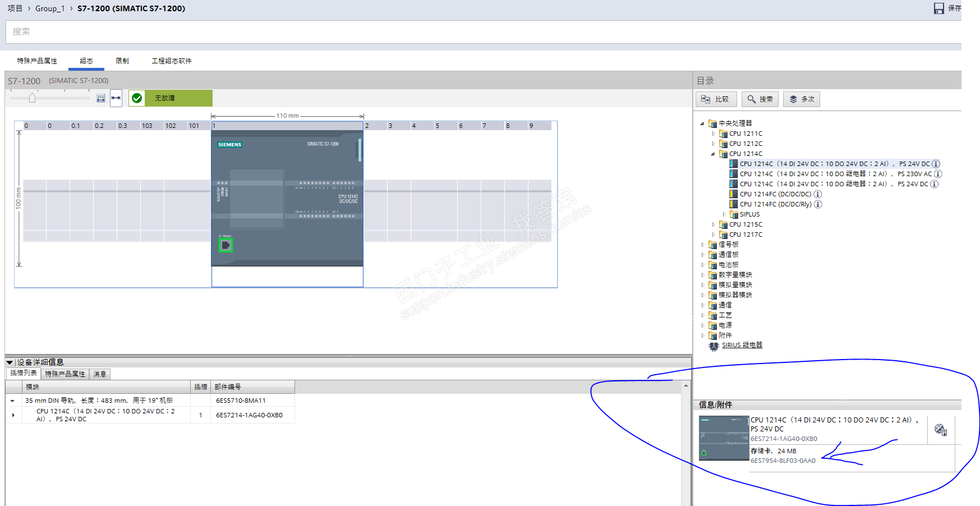Collapse the 设备详细信息 panel
The height and width of the screenshot is (506, 980).
coord(10,362)
